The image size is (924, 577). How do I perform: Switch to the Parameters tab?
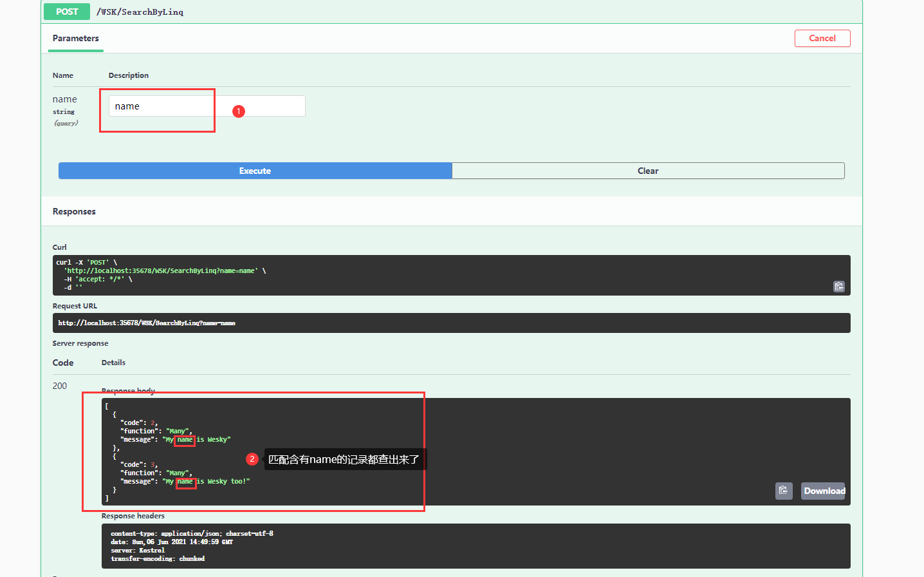click(75, 38)
